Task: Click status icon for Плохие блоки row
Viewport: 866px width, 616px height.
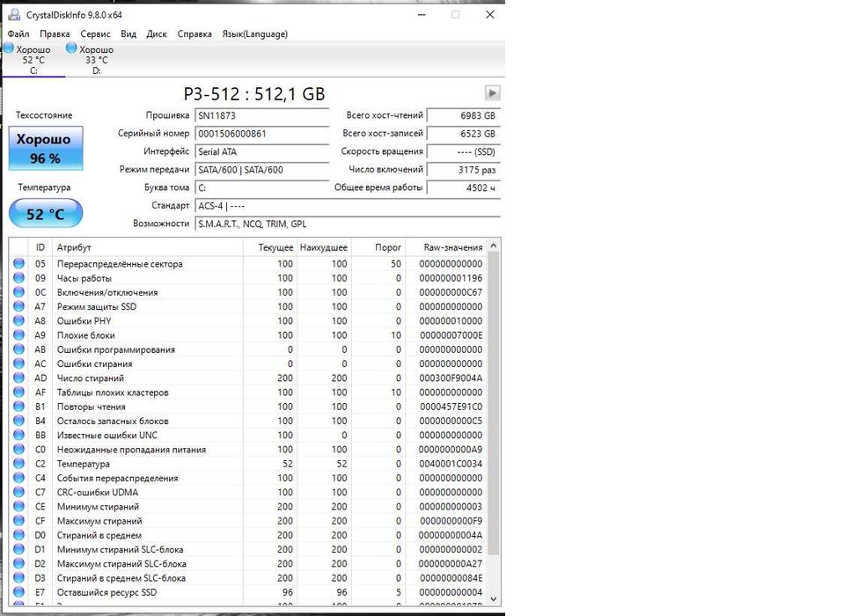Action: (18, 334)
